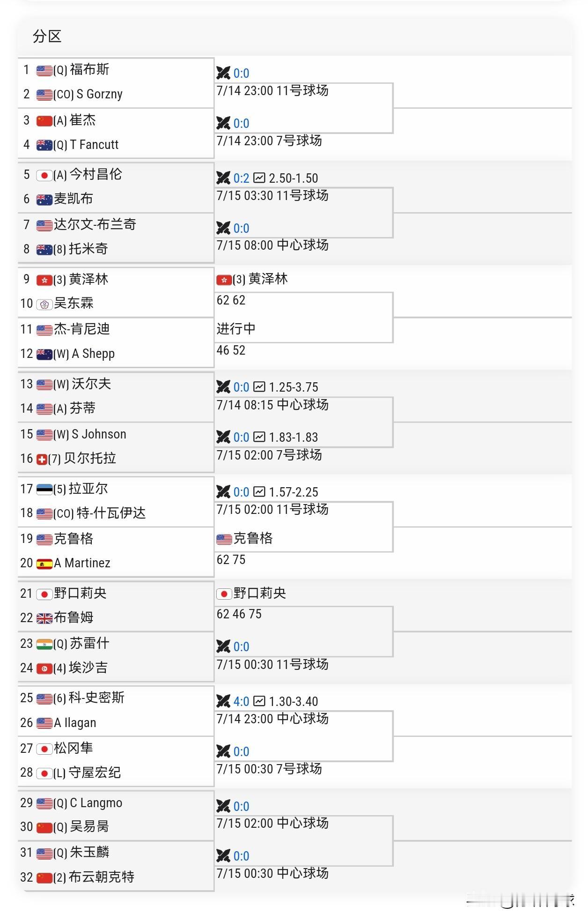The width and height of the screenshot is (588, 921).
Task: Click the odds chart icon next to 1.57-2.25
Action: pyautogui.click(x=259, y=492)
